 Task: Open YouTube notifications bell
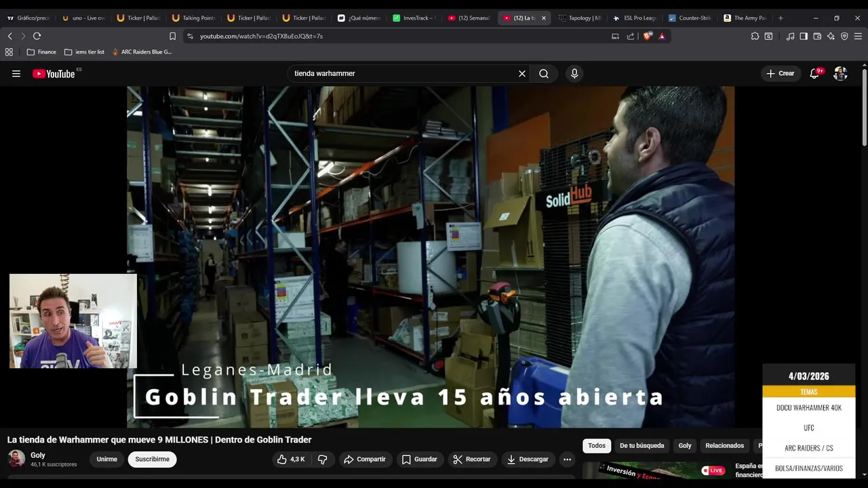point(814,74)
